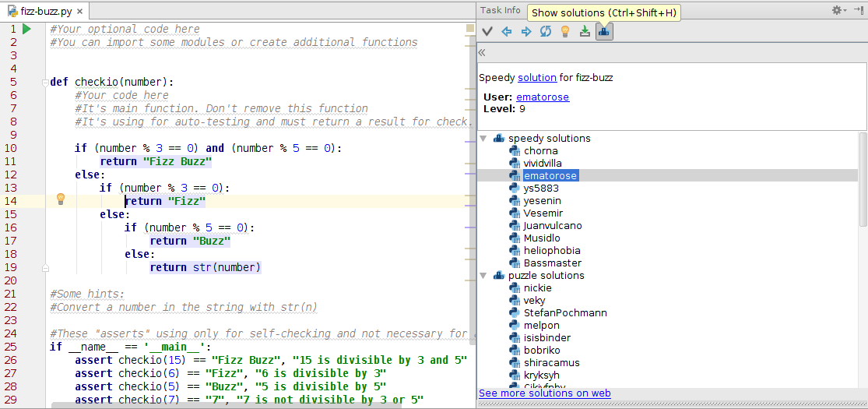Open StefanPochmann's puzzle solution
This screenshot has height=409, width=868.
[x=565, y=313]
